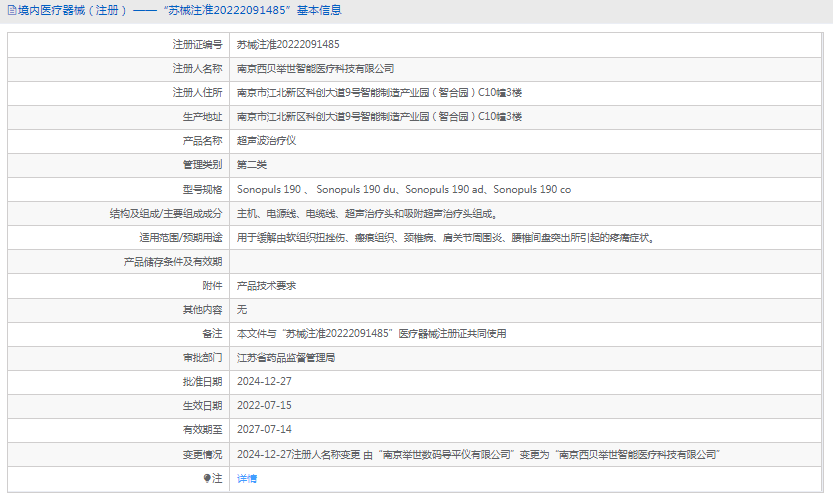
Task: Select remark text 本文件与…医疗器械注册证共同使用
Action: point(371,334)
